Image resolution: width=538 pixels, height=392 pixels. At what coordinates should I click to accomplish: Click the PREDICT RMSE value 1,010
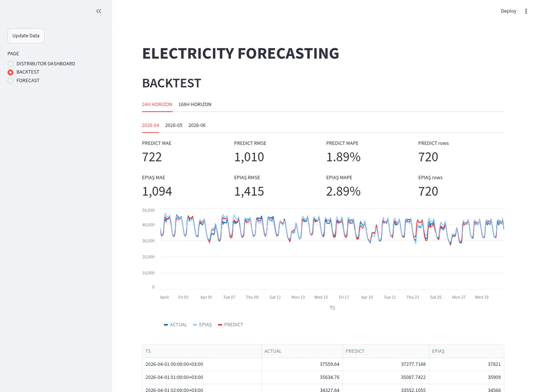click(249, 157)
